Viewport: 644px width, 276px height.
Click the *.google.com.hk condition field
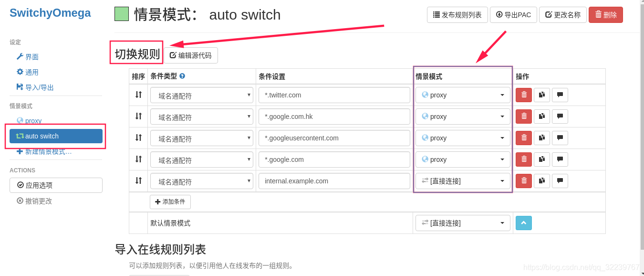coord(334,117)
